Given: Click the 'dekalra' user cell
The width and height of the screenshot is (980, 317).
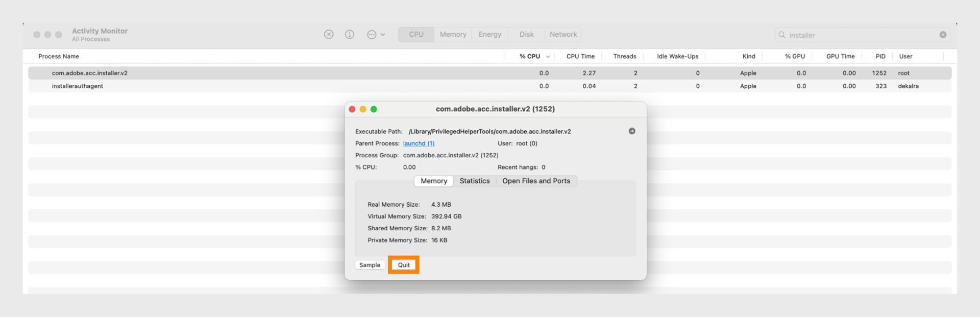Looking at the screenshot, I should tap(908, 86).
